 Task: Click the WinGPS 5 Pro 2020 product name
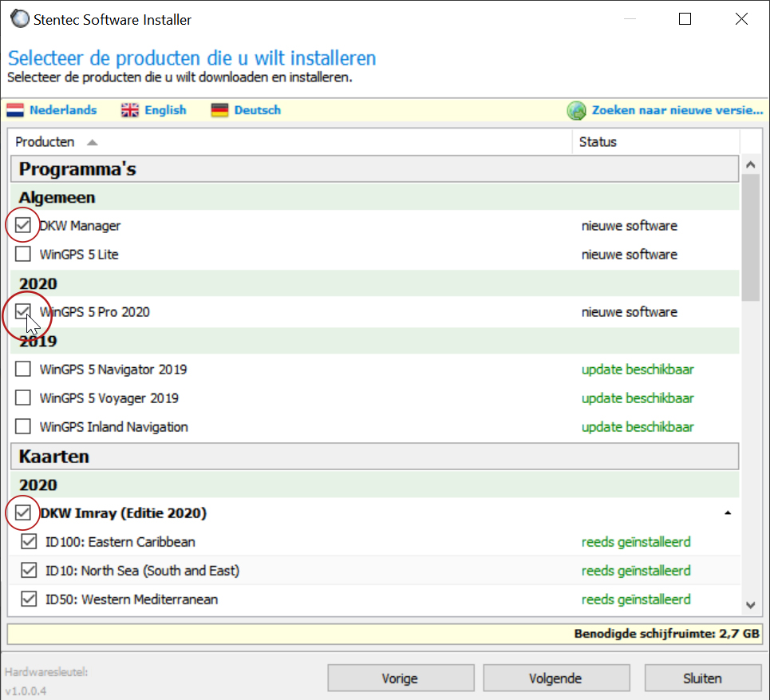point(95,312)
